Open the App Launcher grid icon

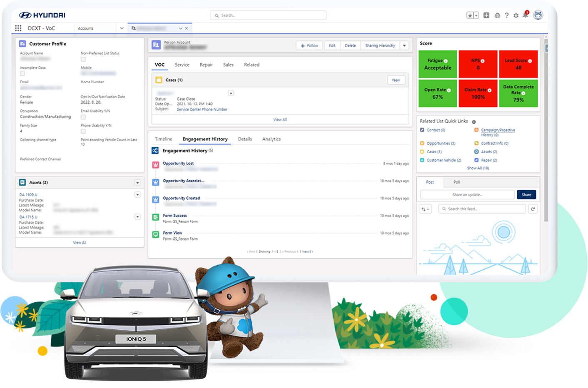pyautogui.click(x=18, y=28)
